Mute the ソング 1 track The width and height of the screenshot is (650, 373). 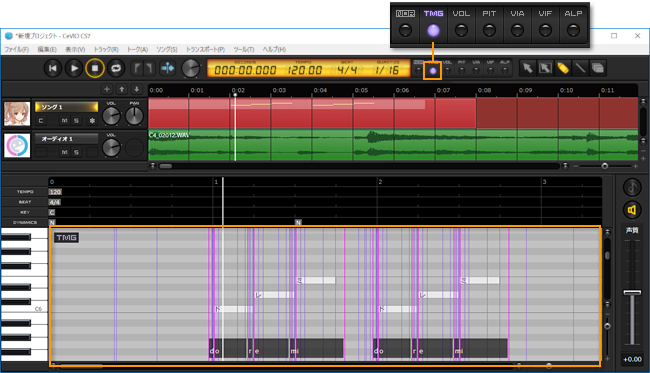[64, 121]
